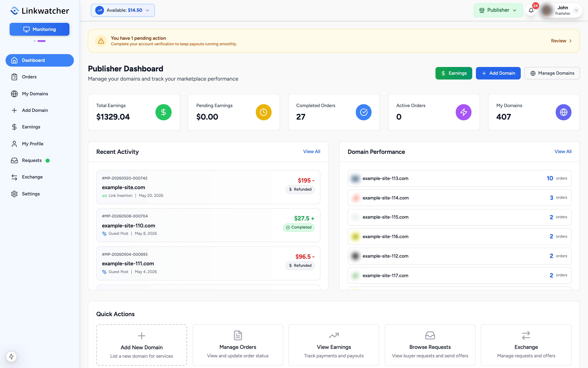The height and width of the screenshot is (368, 588).
Task: Click the Completed status badge
Action: (x=299, y=227)
